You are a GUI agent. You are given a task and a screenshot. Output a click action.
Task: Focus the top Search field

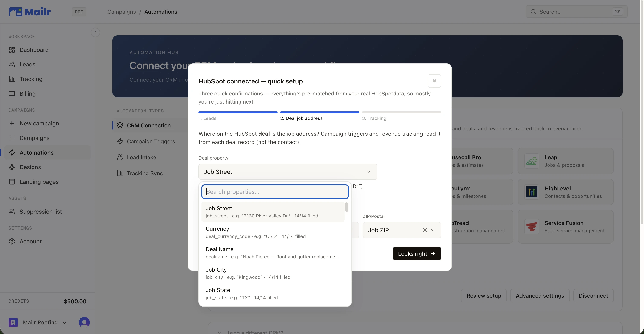click(x=576, y=12)
